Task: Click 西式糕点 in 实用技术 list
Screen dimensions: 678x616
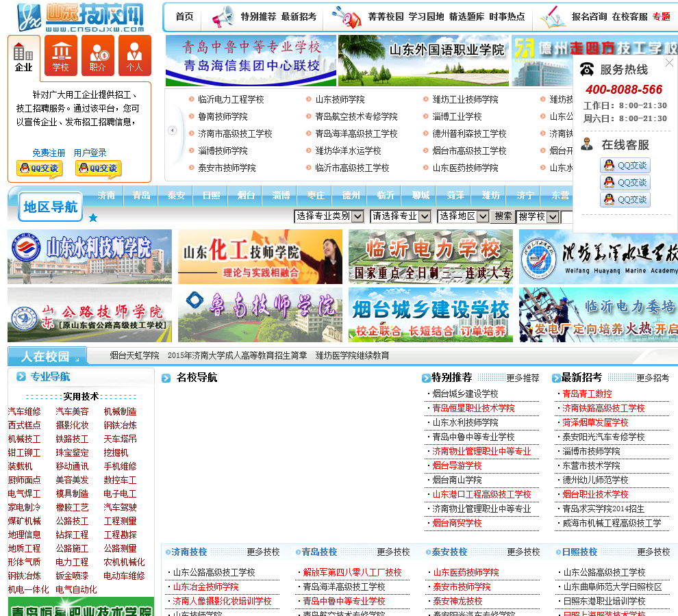Action: coord(24,425)
